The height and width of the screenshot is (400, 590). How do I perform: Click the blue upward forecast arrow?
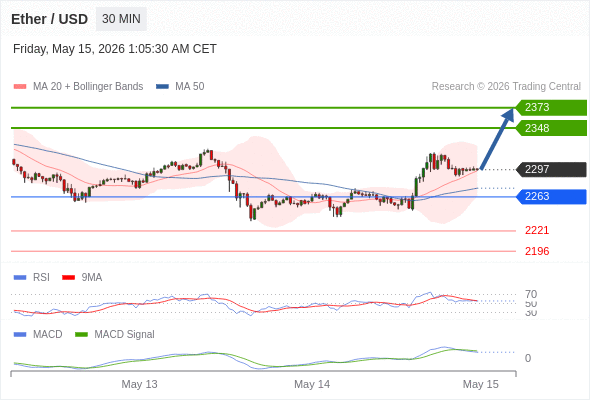tap(497, 138)
